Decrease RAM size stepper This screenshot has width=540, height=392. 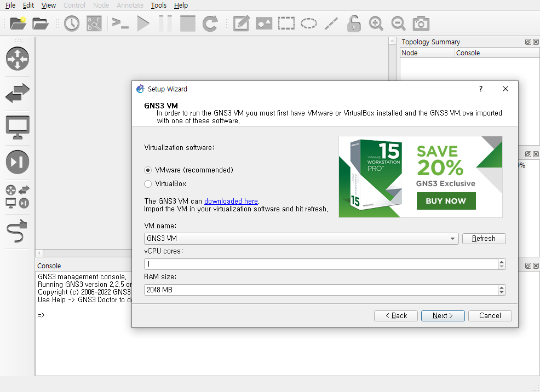(x=502, y=292)
